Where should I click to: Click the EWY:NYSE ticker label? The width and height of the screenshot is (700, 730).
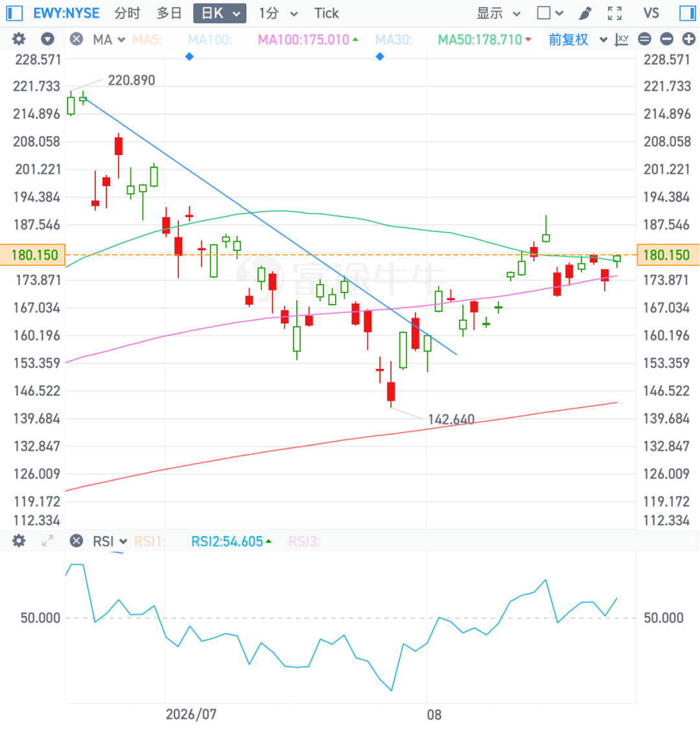tap(66, 13)
